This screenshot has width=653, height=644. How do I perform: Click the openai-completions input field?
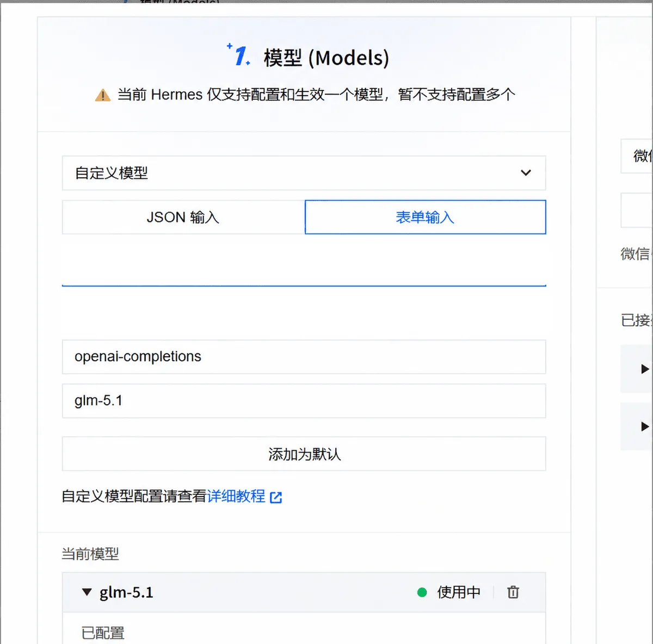[x=304, y=357]
